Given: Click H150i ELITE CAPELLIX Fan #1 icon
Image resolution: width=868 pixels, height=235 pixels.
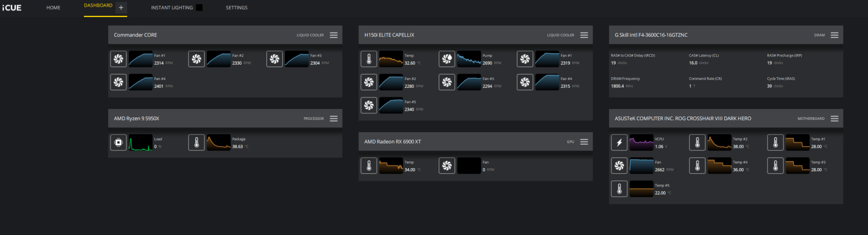Looking at the screenshot, I should [x=525, y=59].
